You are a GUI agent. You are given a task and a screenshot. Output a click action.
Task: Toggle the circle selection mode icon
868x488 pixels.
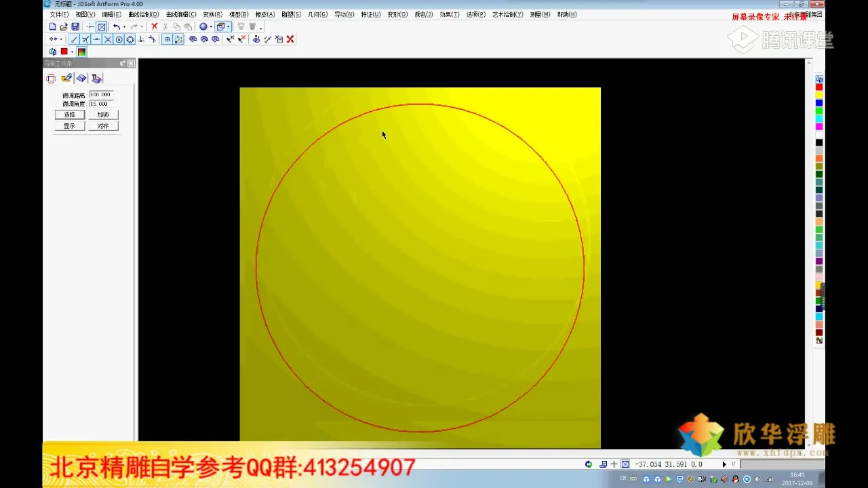point(119,39)
